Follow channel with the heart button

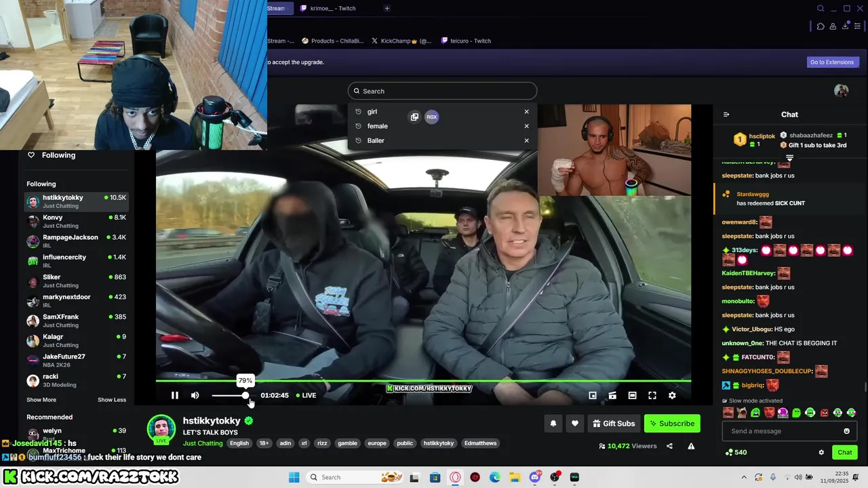click(x=575, y=424)
